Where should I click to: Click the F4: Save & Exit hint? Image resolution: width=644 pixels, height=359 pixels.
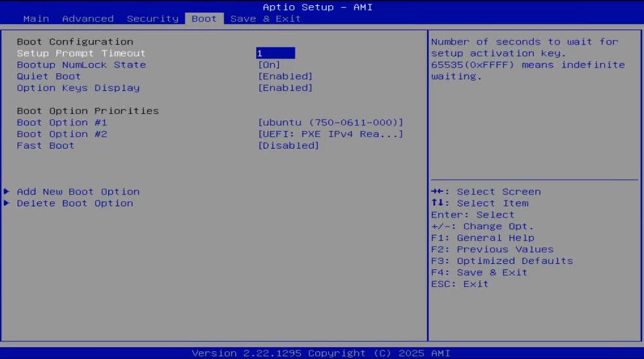click(x=480, y=273)
